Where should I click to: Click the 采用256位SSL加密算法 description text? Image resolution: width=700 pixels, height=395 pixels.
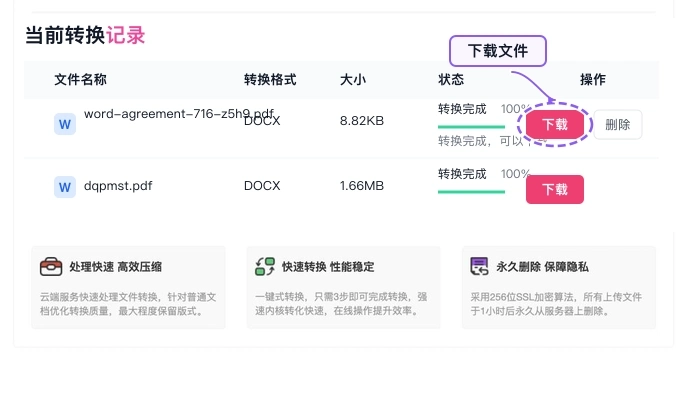coord(556,304)
